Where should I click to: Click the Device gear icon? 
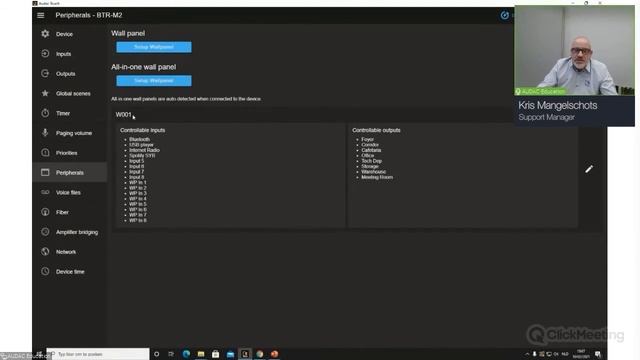tap(45, 34)
